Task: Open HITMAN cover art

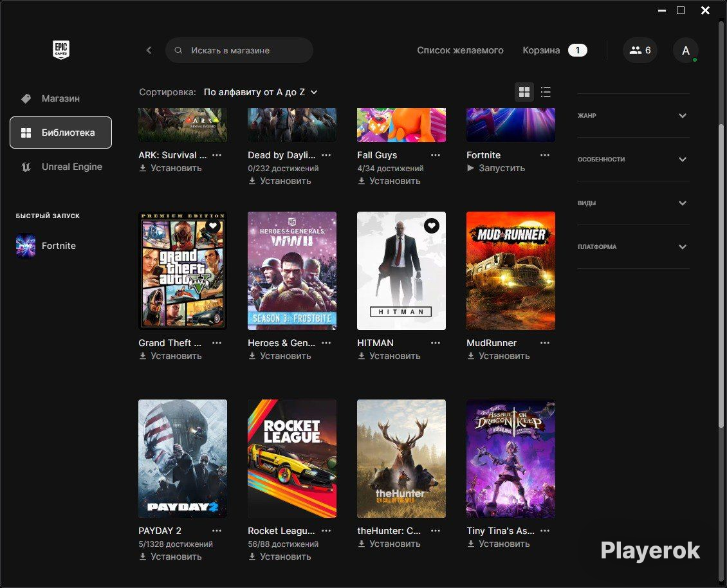Action: point(401,271)
